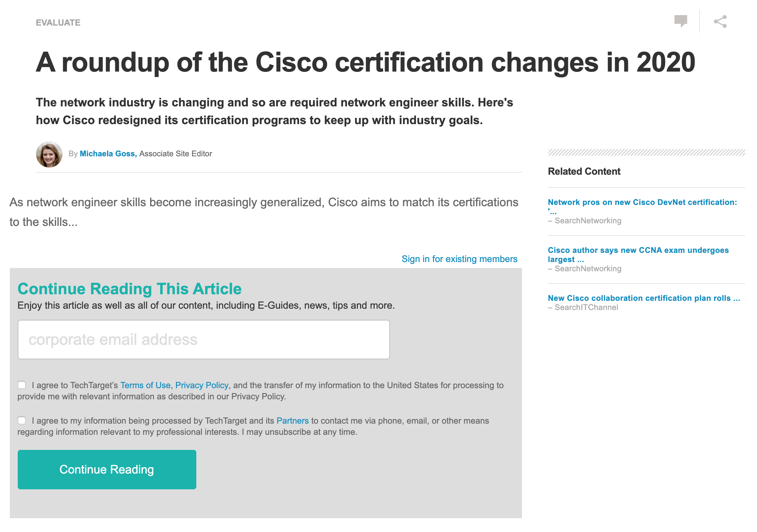Image resolution: width=757 pixels, height=532 pixels.
Task: Click the Associate Site Editor text
Action: [x=176, y=154]
